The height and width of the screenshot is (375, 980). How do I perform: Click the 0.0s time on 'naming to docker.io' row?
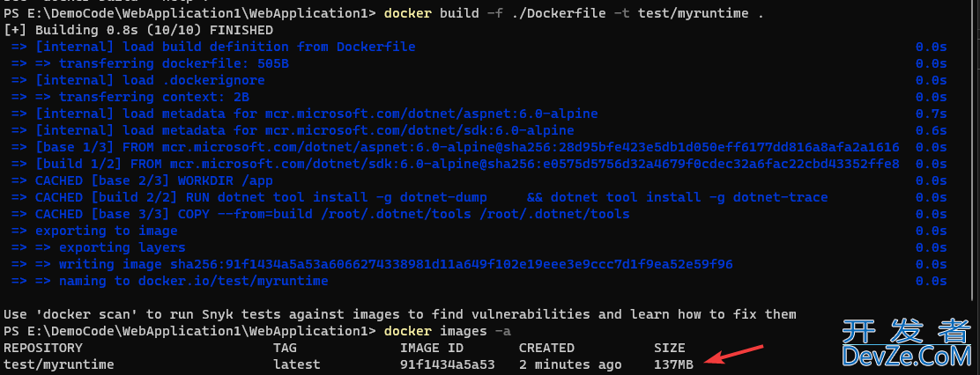pos(932,282)
